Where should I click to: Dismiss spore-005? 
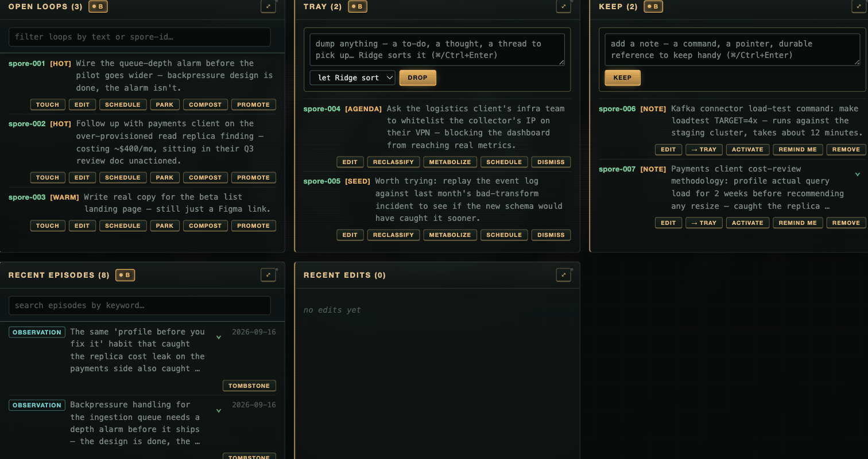click(551, 235)
